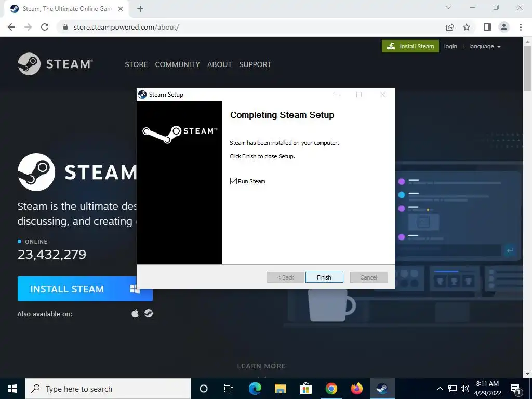
Task: Launch Microsoft Edge from taskbar
Action: point(255,389)
